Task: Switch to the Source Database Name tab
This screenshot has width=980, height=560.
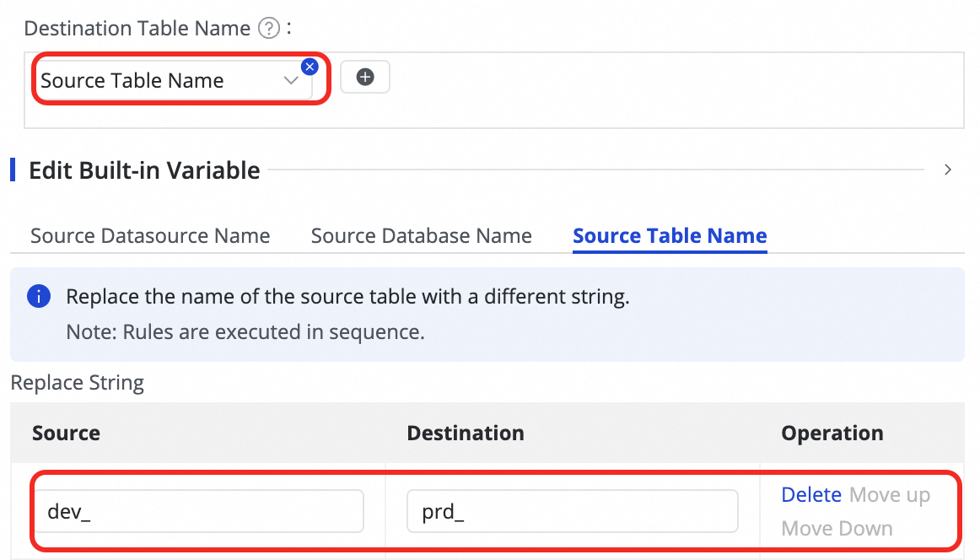Action: coord(421,236)
